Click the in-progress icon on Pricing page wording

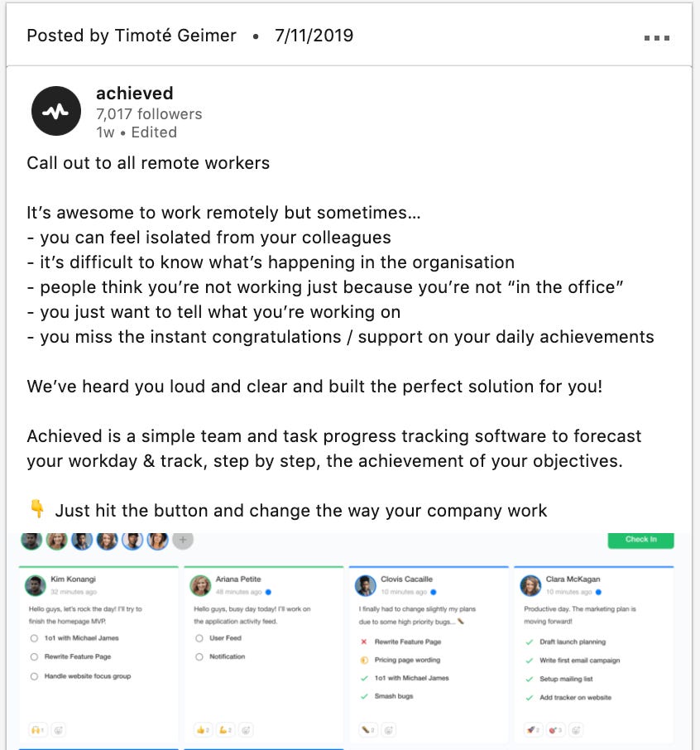(x=363, y=659)
